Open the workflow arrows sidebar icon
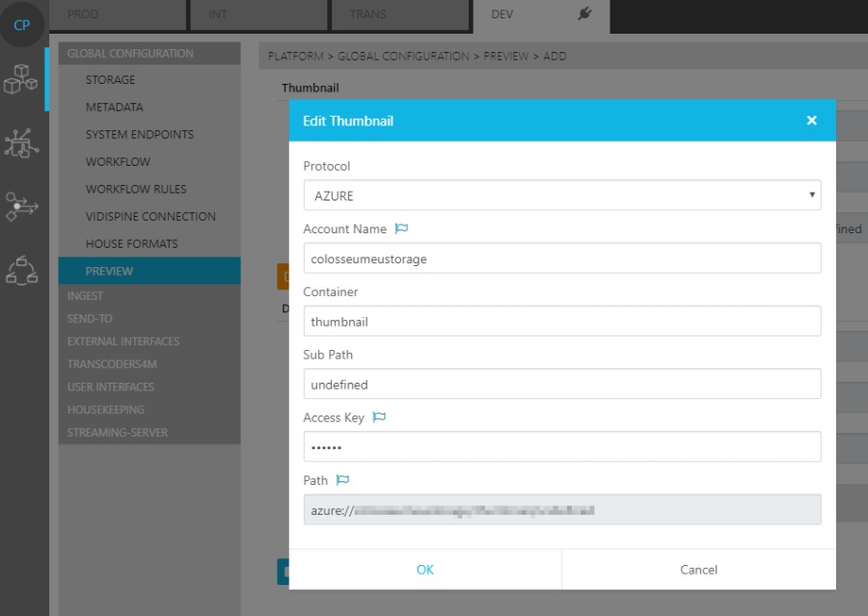 point(21,206)
